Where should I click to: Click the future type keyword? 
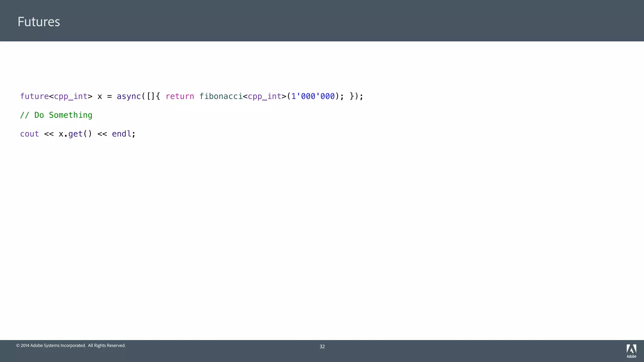click(34, 96)
